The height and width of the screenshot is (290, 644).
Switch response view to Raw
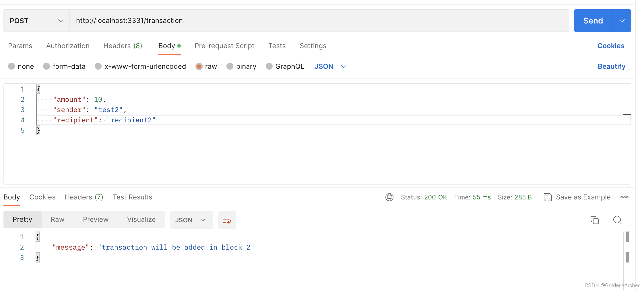[x=57, y=220]
